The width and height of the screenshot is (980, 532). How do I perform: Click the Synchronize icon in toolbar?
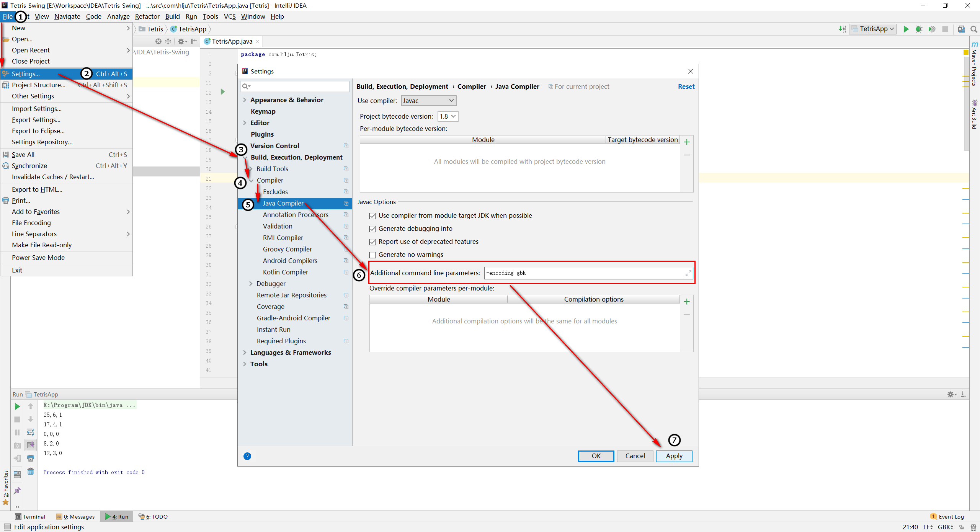click(6, 166)
